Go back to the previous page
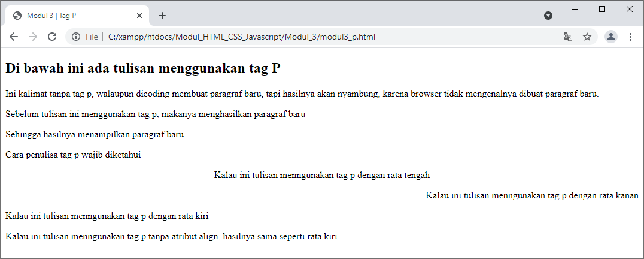The image size is (644, 259). pos(14,37)
